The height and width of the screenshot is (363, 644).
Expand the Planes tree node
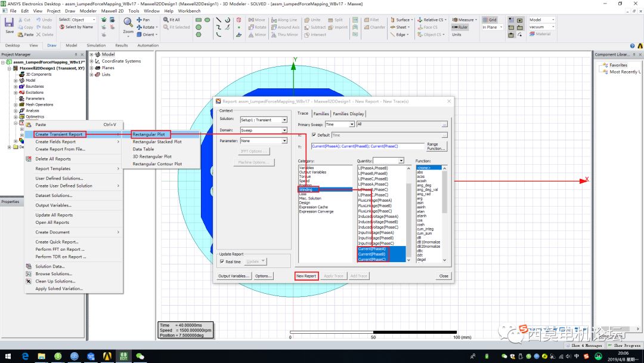[91, 68]
